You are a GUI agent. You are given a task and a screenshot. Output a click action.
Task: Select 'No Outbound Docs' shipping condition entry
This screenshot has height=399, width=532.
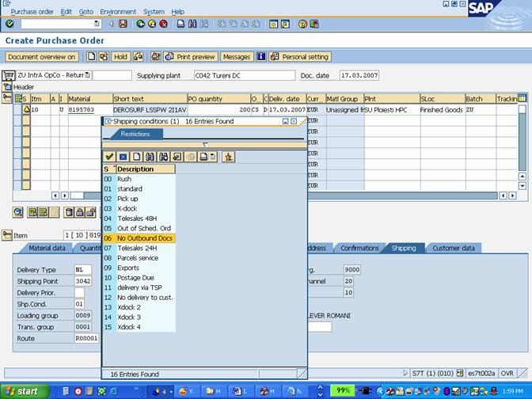click(x=145, y=238)
